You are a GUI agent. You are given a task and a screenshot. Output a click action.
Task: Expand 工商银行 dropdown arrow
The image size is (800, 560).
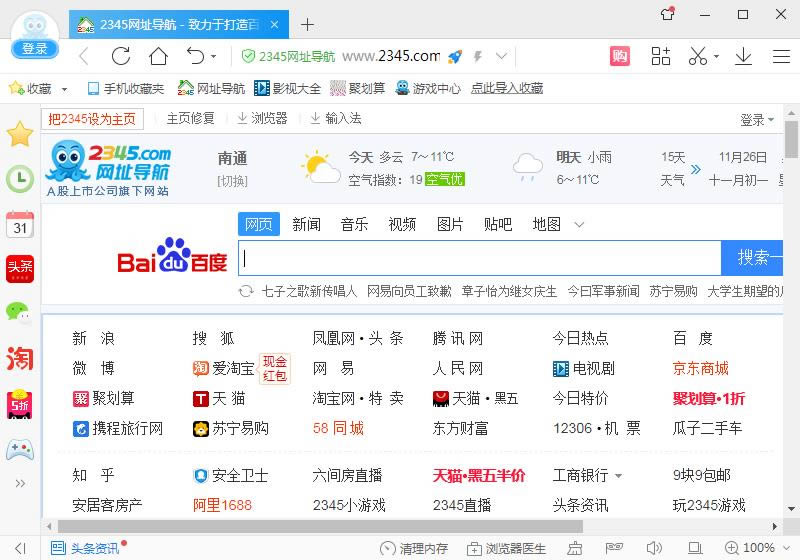(x=618, y=476)
